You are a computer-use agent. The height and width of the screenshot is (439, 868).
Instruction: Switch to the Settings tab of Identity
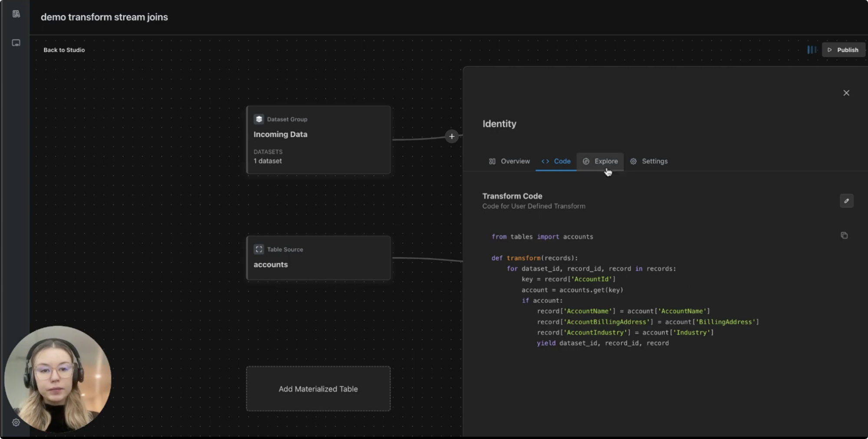pyautogui.click(x=649, y=161)
